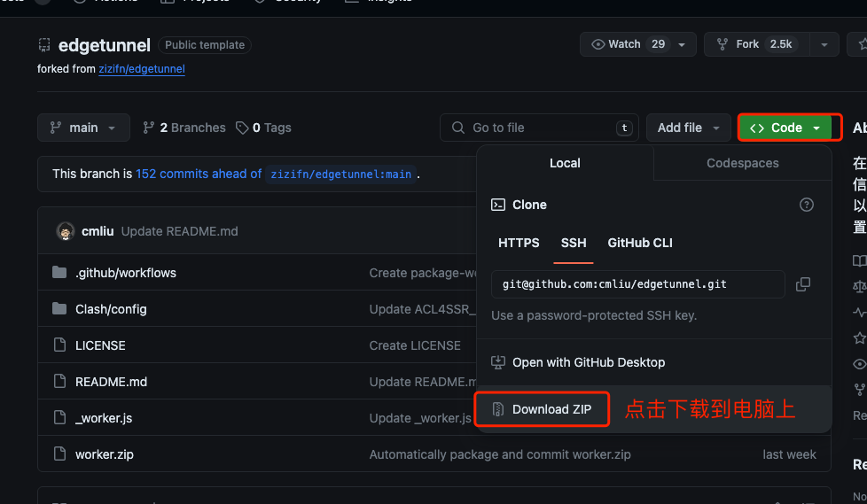Click the activity pulse icon in sidebar
This screenshot has height=504, width=867.
[x=860, y=313]
